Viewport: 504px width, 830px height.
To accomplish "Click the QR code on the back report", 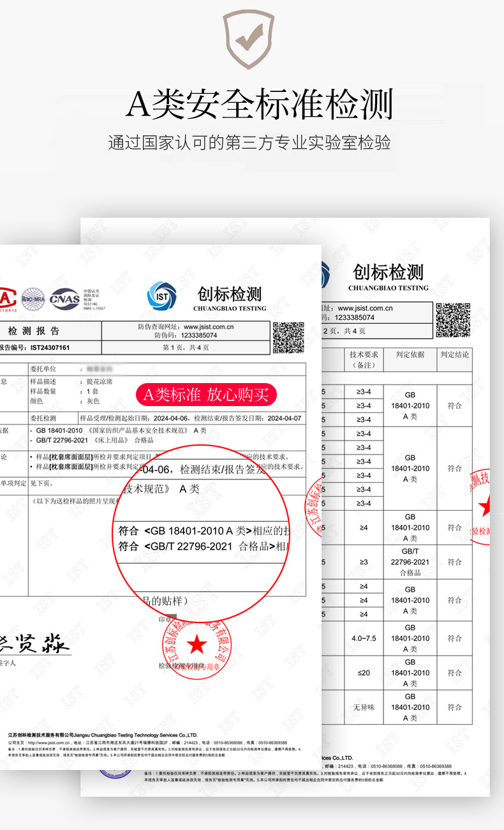I will point(452,320).
